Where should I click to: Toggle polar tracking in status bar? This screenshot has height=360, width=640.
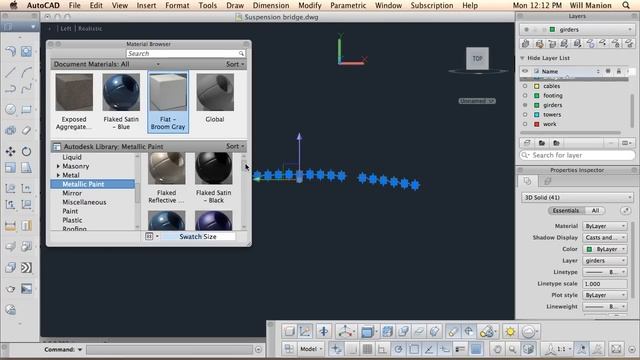(398, 349)
